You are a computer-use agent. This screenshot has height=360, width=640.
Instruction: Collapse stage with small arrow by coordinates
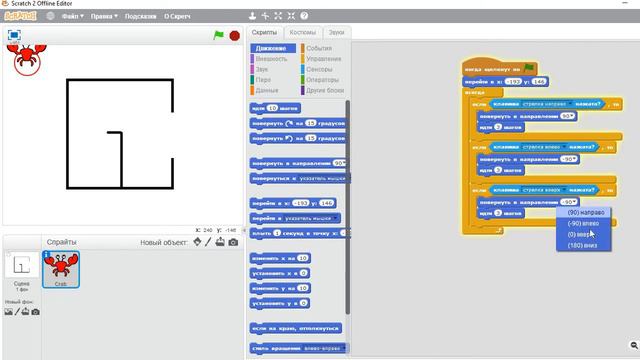[244, 230]
